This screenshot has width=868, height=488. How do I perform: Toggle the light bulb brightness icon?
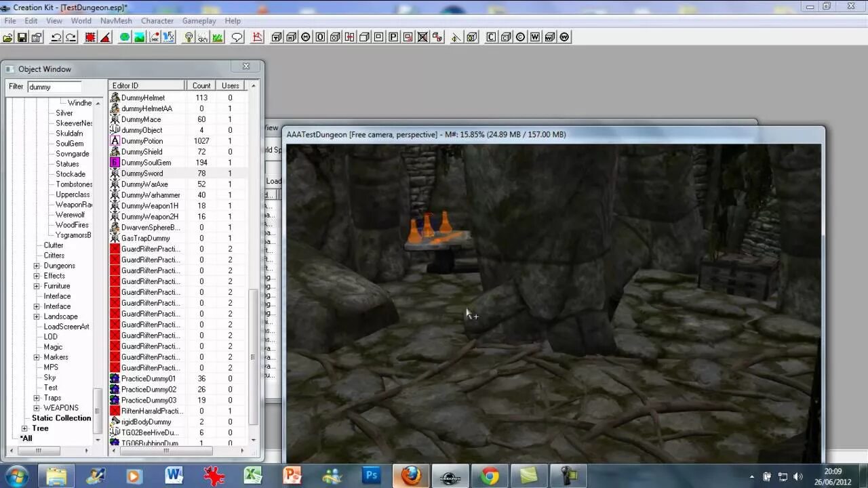tap(189, 37)
